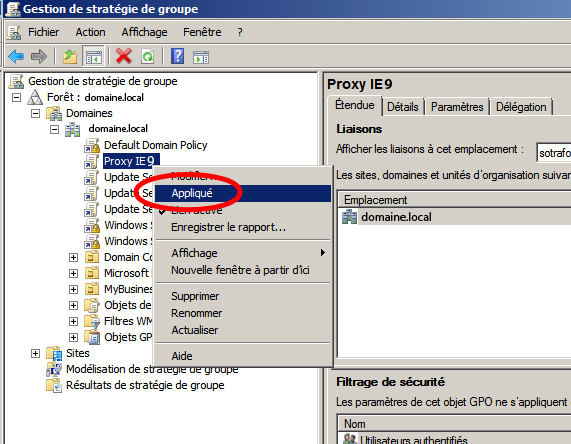571x444 pixels.
Task: Click the Nom column header
Action: tap(455, 424)
